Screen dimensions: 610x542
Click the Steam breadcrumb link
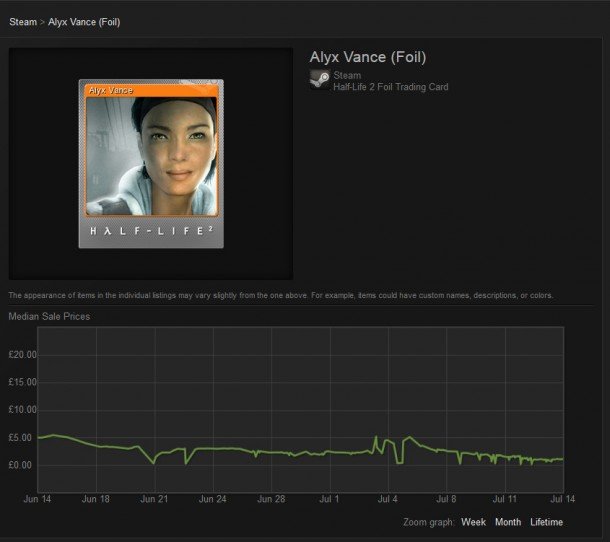pos(23,22)
